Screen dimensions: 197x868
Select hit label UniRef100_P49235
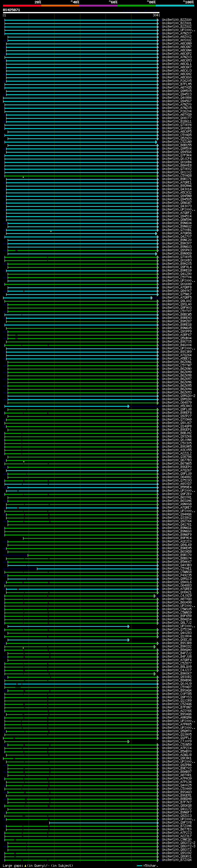(x=177, y=575)
